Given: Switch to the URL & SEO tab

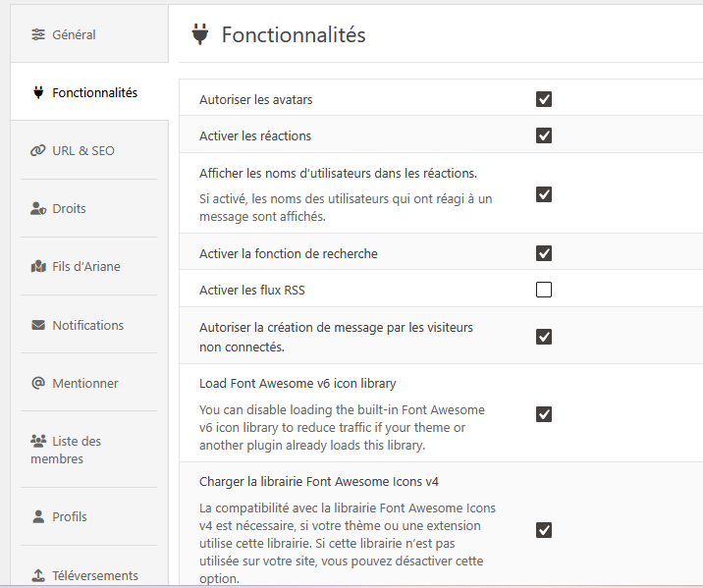Looking at the screenshot, I should click(88, 150).
